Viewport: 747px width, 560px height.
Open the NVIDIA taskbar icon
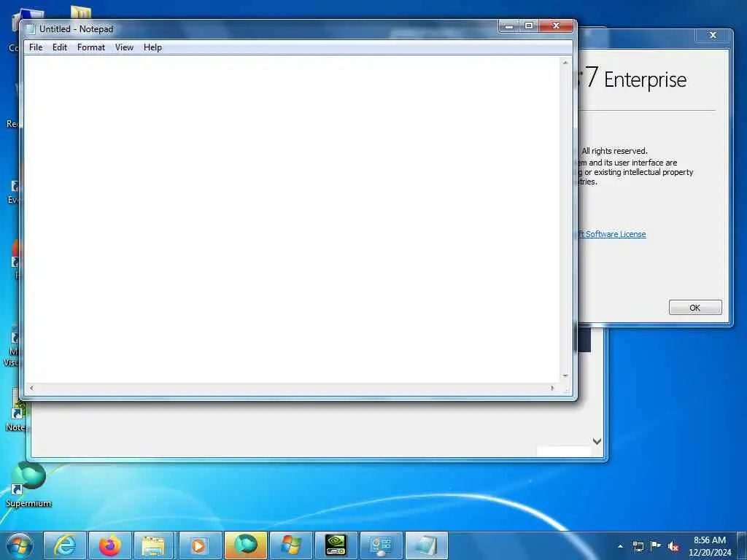(x=336, y=545)
